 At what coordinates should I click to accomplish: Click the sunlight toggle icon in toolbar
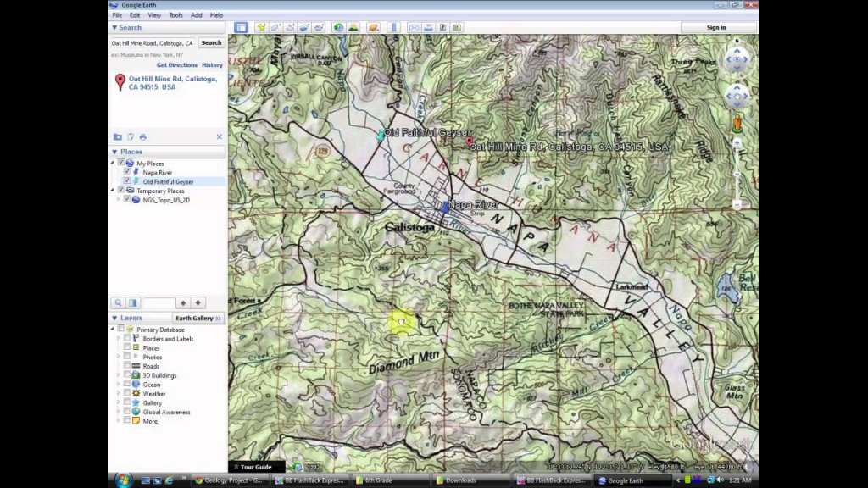coord(353,28)
